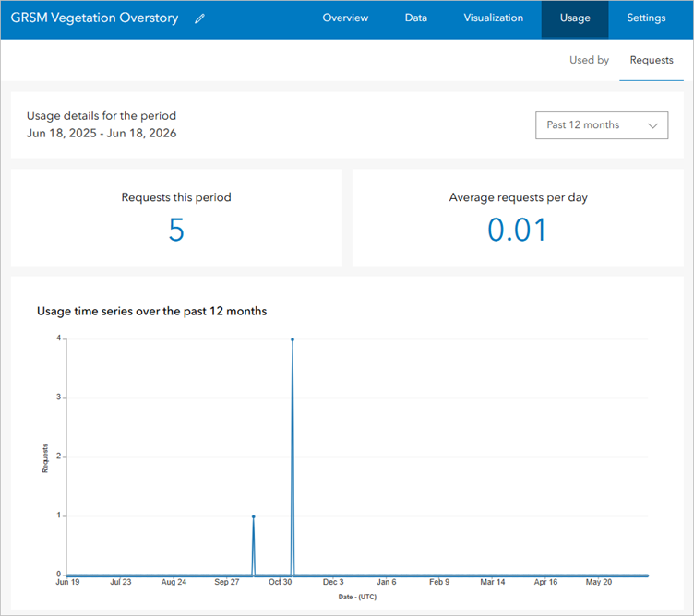694x616 pixels.
Task: Switch to the Used by sub-tab
Action: pos(589,60)
